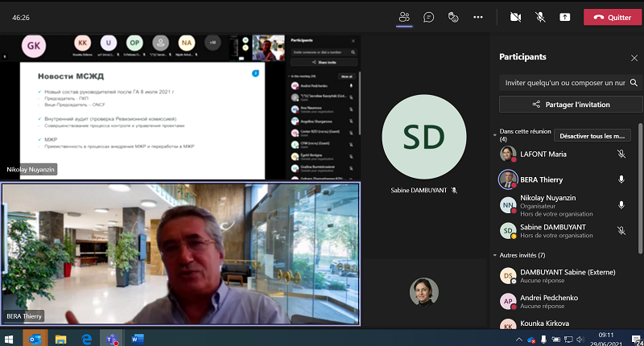Screen dimensions: 644x346
Task: Open Word from the taskbar
Action: [x=135, y=339]
